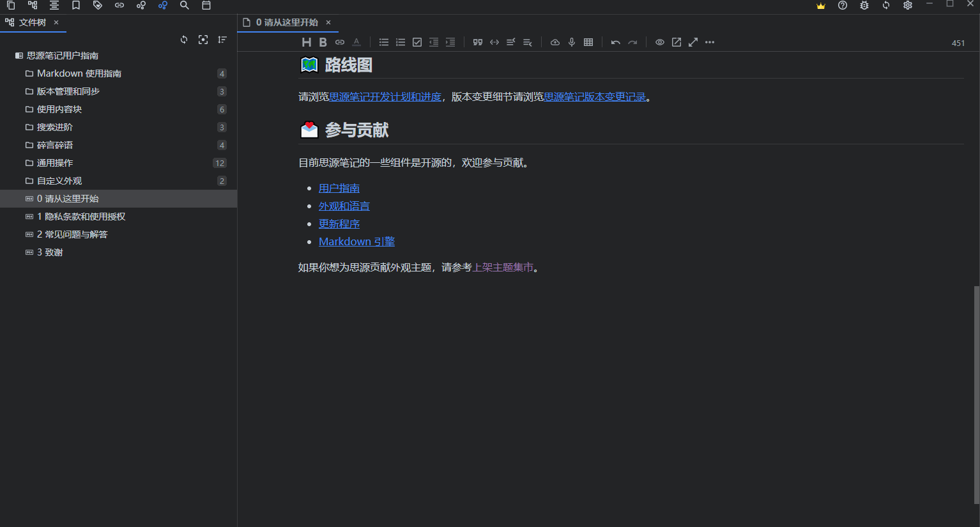Click the 上架主题集市 link
Screen dimensions: 980x527
pos(504,267)
